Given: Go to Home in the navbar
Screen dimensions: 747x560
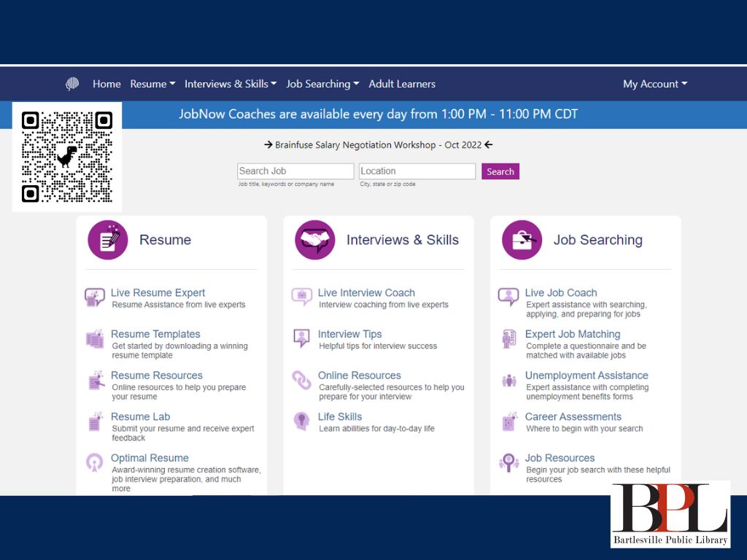Looking at the screenshot, I should tap(107, 84).
